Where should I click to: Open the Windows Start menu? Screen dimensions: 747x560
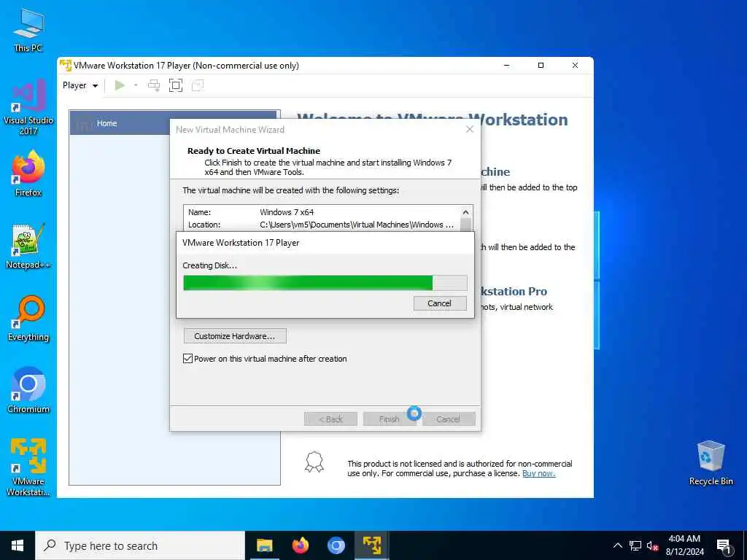[18, 545]
